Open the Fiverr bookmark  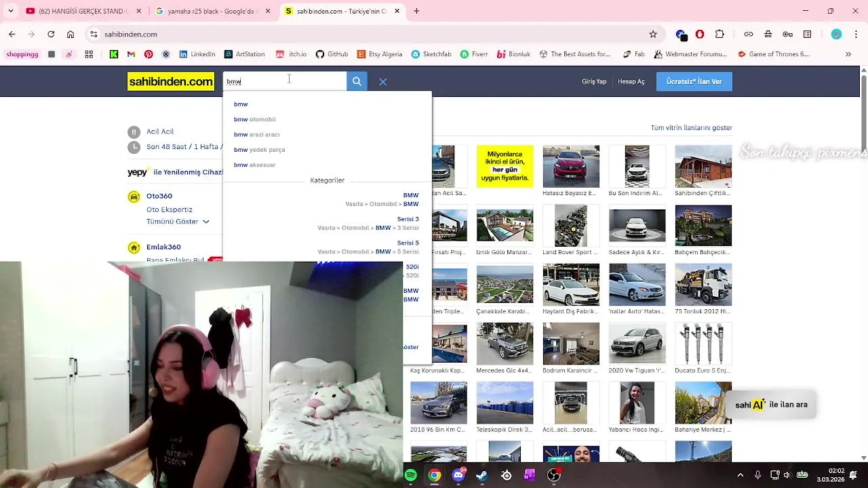474,54
